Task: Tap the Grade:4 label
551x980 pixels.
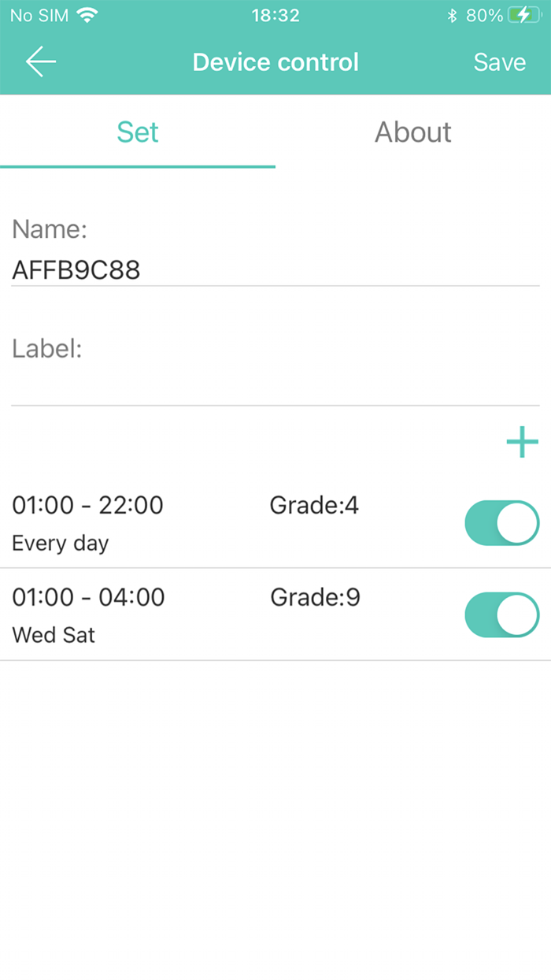Action: pyautogui.click(x=314, y=505)
